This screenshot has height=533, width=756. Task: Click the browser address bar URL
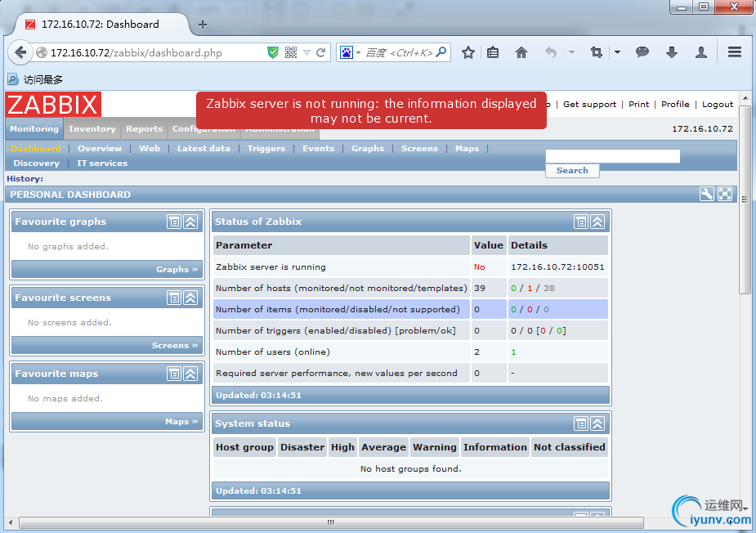(x=136, y=52)
